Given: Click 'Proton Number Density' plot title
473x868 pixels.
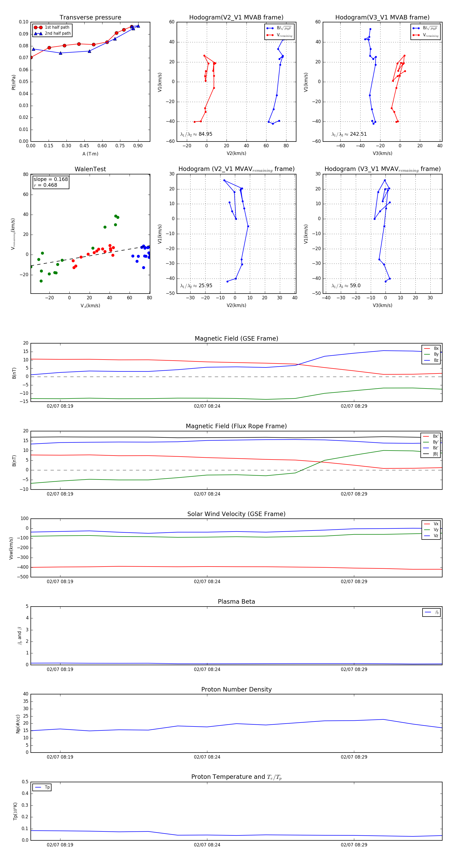Looking at the screenshot, I should (236, 689).
